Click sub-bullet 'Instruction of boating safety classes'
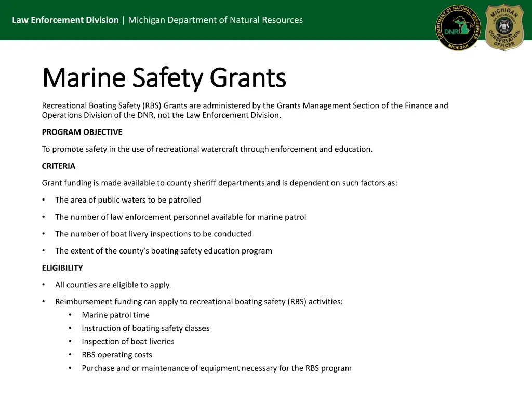This screenshot has width=532, height=399. (x=145, y=328)
